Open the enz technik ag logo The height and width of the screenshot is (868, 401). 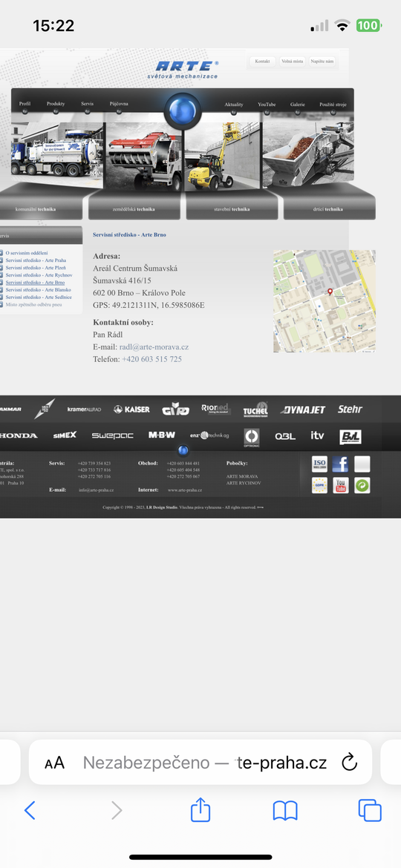pyautogui.click(x=209, y=435)
